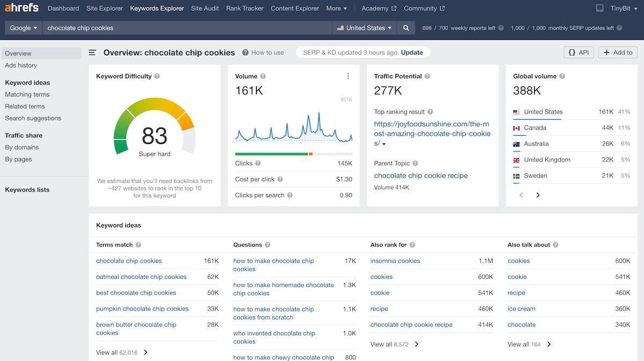Viewport: 644px width, 361px height.
Task: Open Site Audit
Action: pyautogui.click(x=205, y=8)
